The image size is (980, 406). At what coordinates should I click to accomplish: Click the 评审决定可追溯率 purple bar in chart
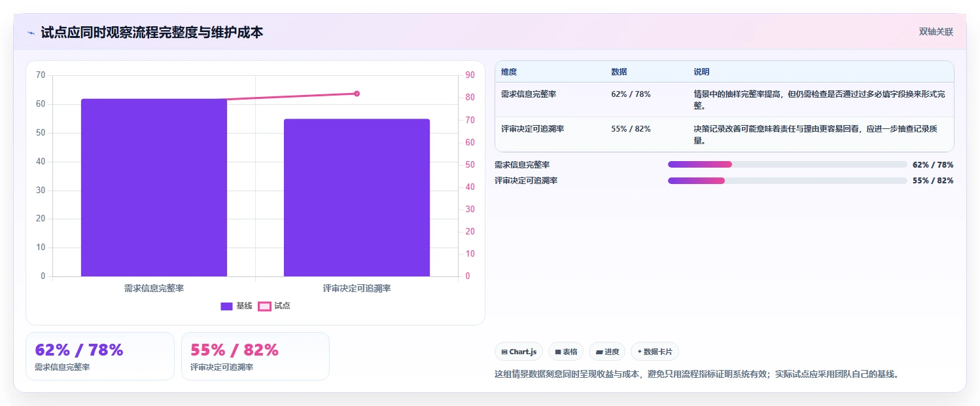[357, 198]
